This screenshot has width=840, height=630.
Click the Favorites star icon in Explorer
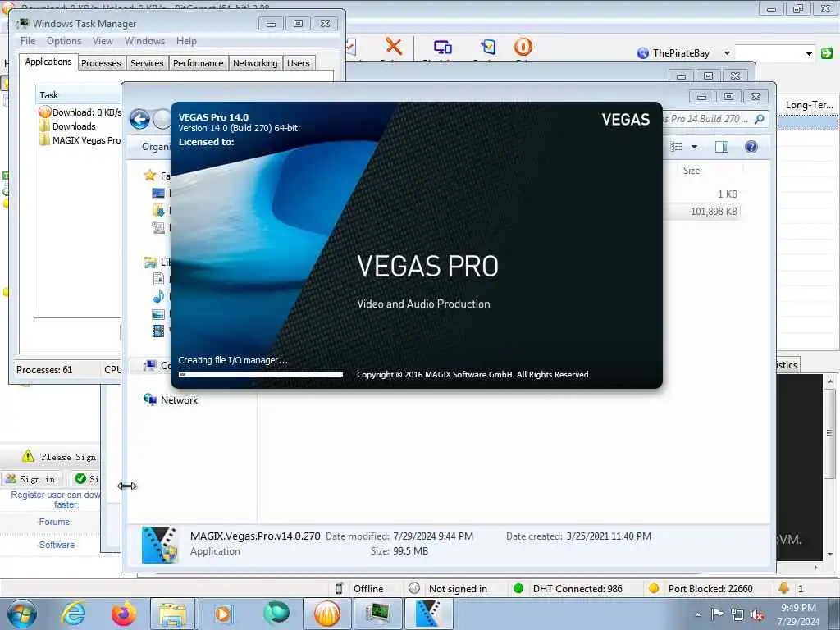coord(150,176)
